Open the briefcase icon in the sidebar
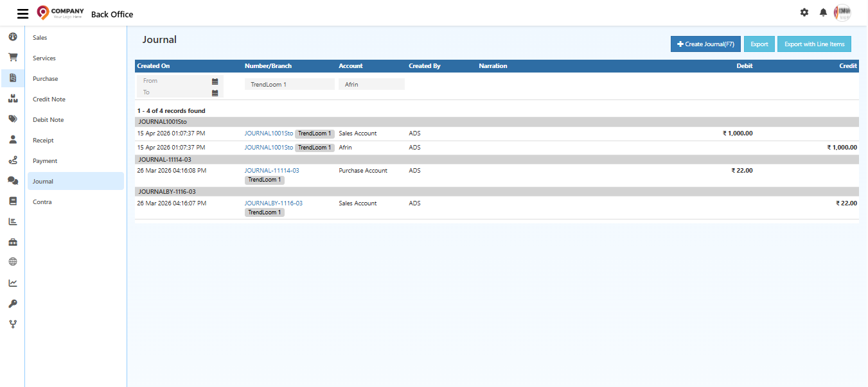This screenshot has width=868, height=387. click(x=12, y=241)
